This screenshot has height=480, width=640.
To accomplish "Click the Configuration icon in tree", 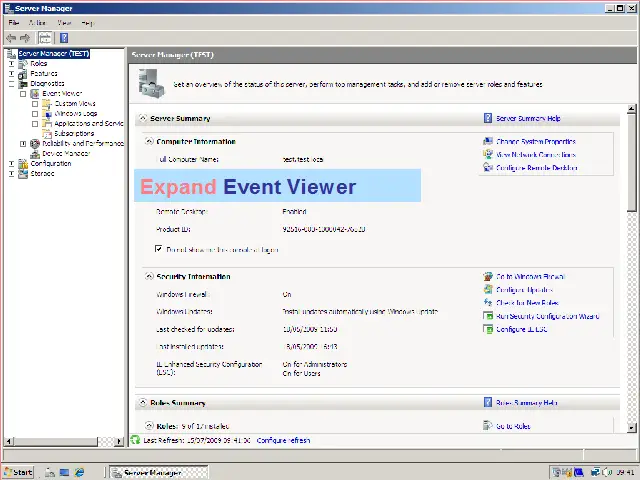I will click(x=23, y=164).
